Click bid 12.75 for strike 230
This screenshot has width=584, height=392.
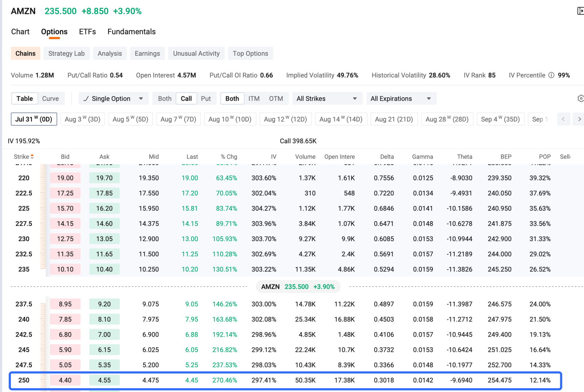(65, 239)
